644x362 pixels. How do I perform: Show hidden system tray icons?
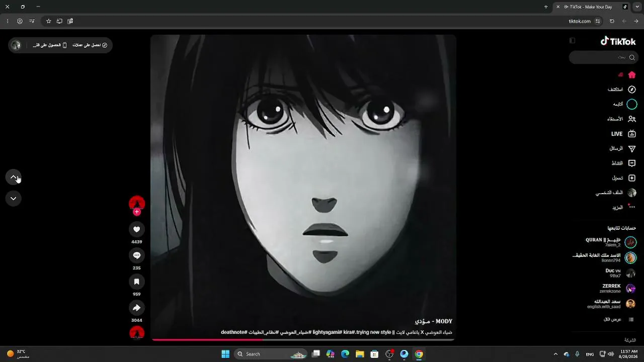(x=555, y=354)
